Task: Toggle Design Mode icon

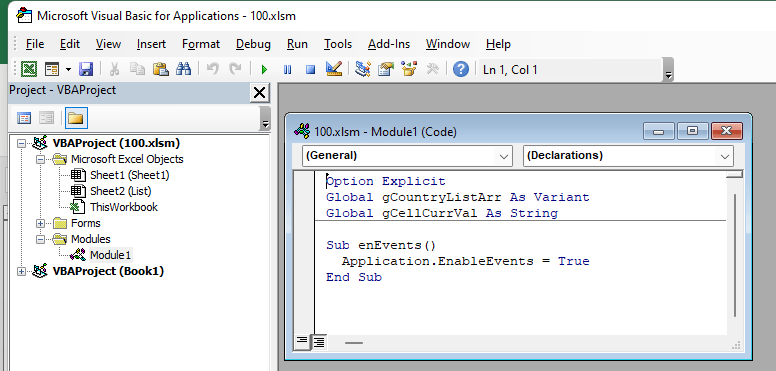Action: pos(334,69)
